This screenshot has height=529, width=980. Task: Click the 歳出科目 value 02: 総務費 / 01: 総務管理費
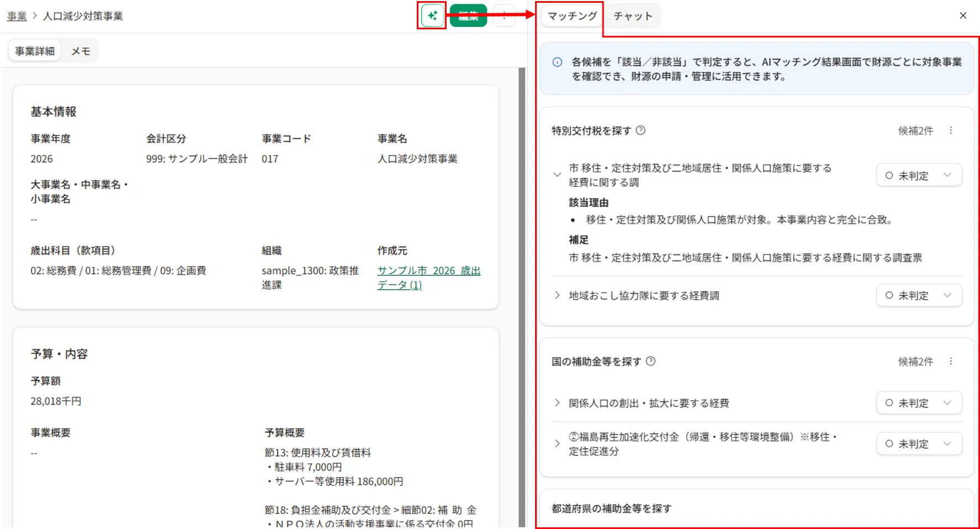coord(118,271)
